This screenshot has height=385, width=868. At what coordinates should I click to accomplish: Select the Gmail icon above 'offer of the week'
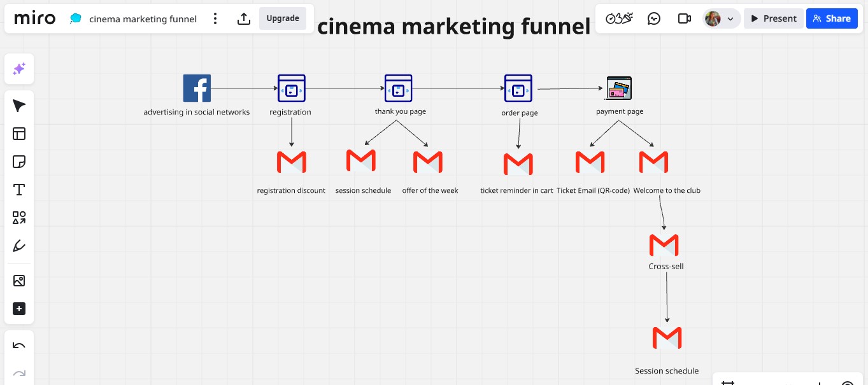428,162
